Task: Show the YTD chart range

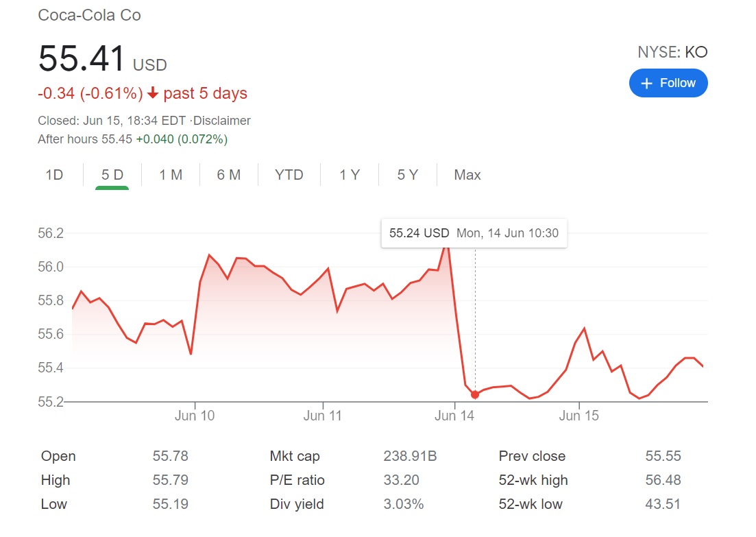Action: [289, 175]
